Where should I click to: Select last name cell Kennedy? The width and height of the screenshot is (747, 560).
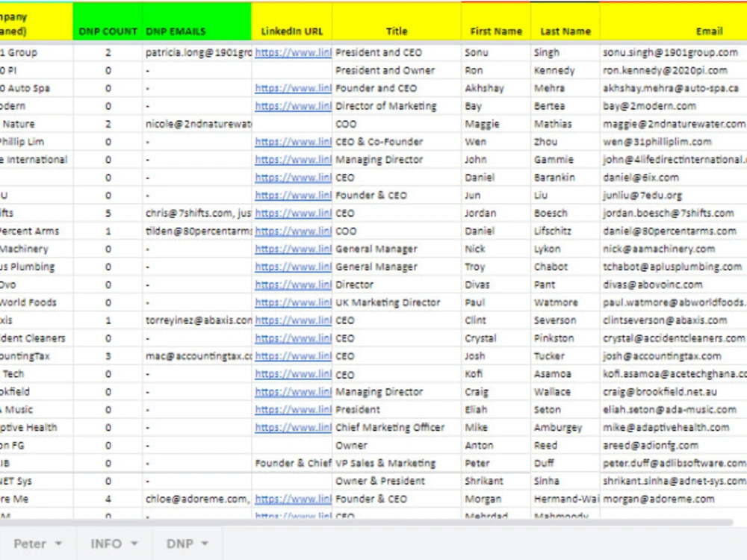tap(565, 70)
